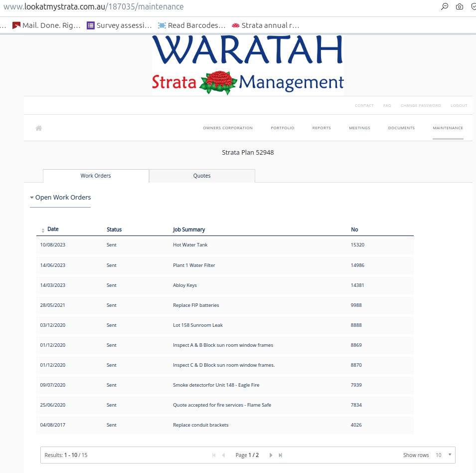Click the FAQ link

point(387,105)
